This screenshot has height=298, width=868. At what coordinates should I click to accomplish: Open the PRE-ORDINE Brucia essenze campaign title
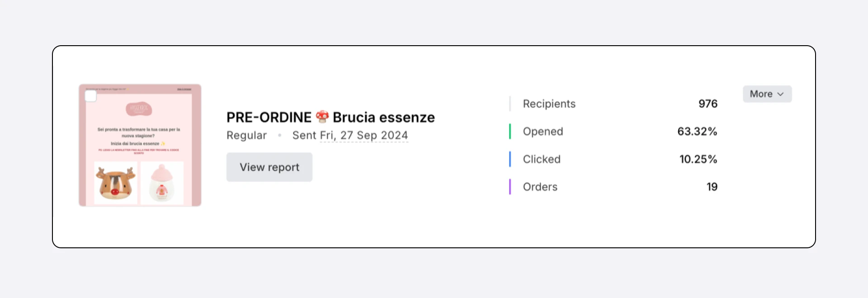coord(330,118)
